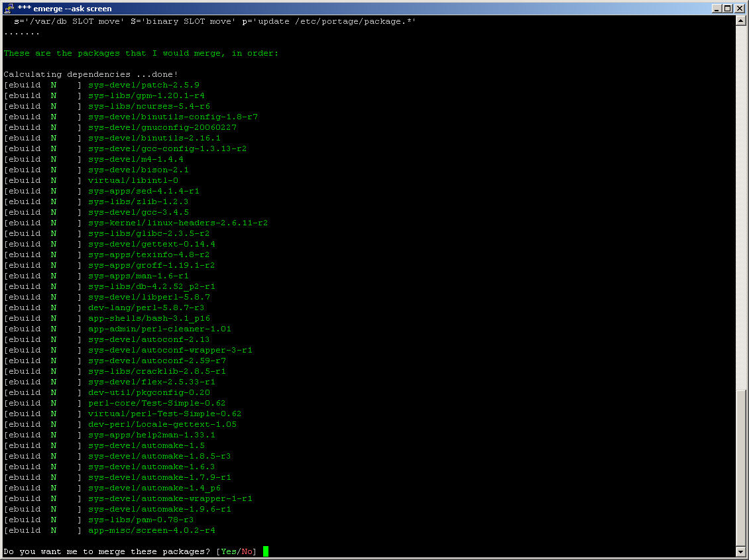
Task: Click 'sys-kernel/linux-headers-2.6.11-r2' entry
Action: point(178,223)
